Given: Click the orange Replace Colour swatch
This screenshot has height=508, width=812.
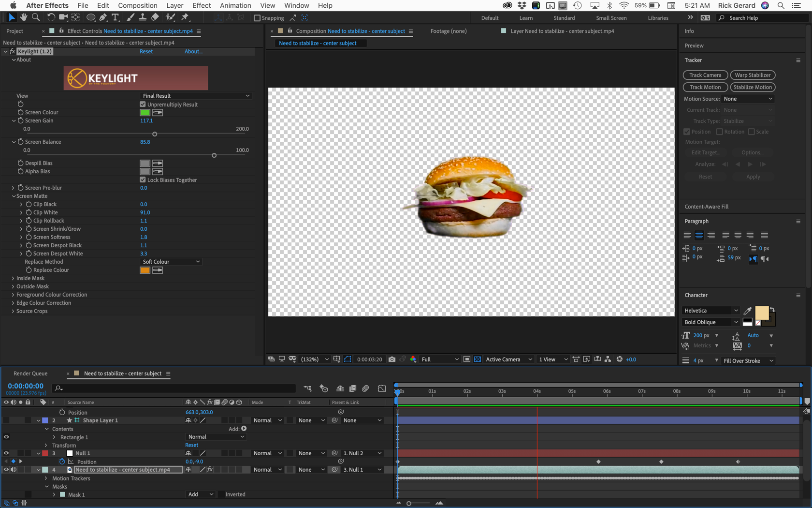Looking at the screenshot, I should coord(145,270).
